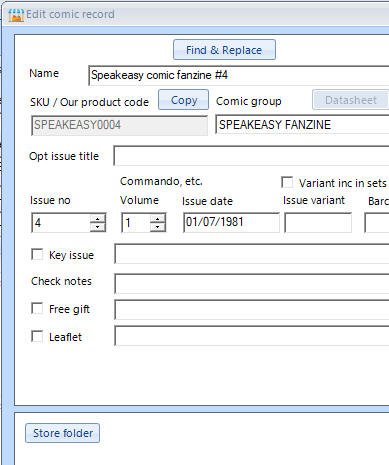Select the Comic group field SPEAKEASY FANZINE
The image size is (389, 465).
tap(302, 125)
